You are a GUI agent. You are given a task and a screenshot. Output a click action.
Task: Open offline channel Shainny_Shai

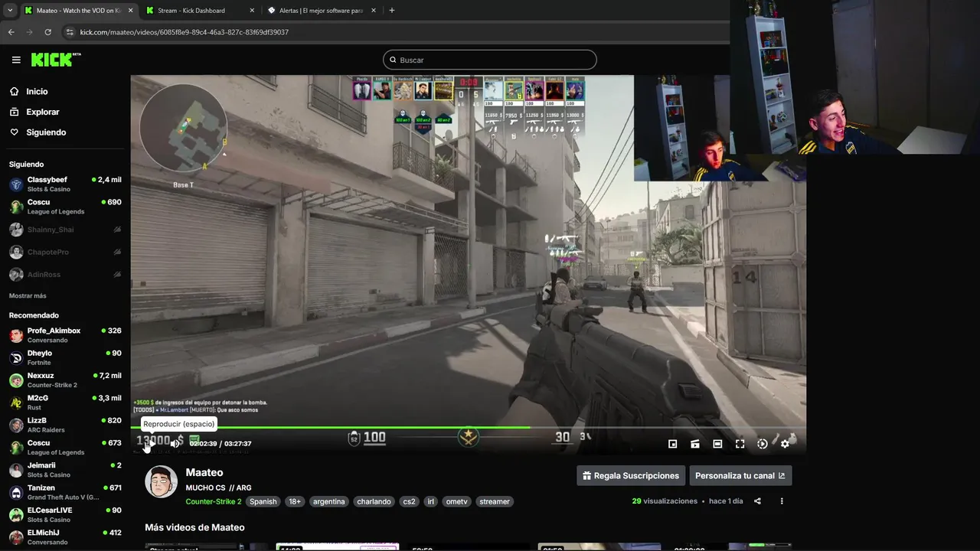[x=65, y=230]
